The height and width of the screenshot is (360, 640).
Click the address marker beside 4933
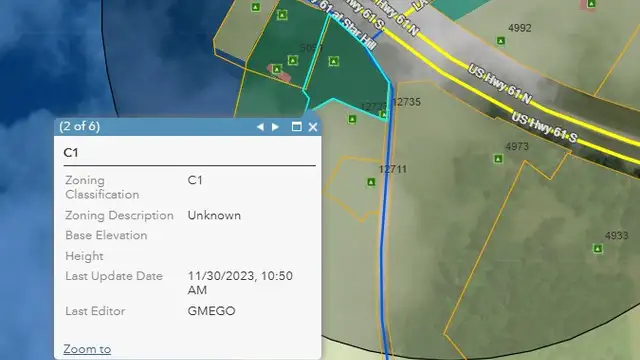pyautogui.click(x=598, y=249)
